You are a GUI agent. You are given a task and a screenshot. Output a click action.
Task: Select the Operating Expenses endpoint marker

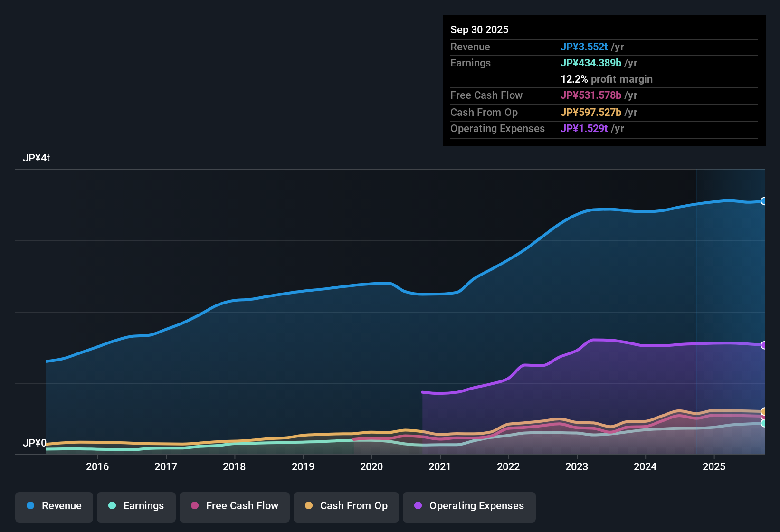coord(764,345)
